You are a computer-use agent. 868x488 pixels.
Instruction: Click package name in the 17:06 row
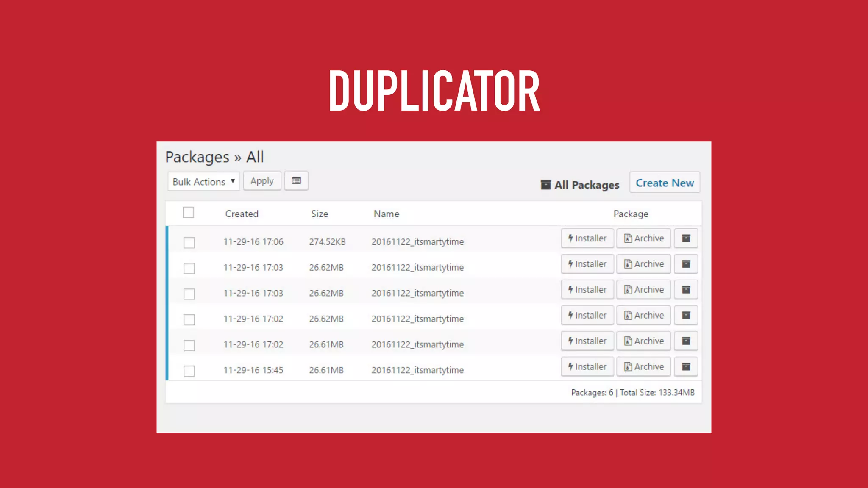point(417,242)
